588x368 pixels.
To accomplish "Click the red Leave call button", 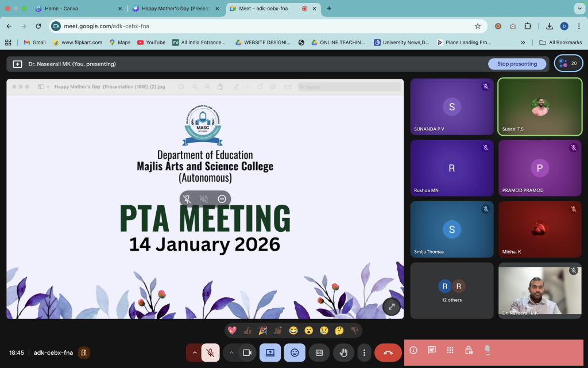I will click(x=388, y=352).
